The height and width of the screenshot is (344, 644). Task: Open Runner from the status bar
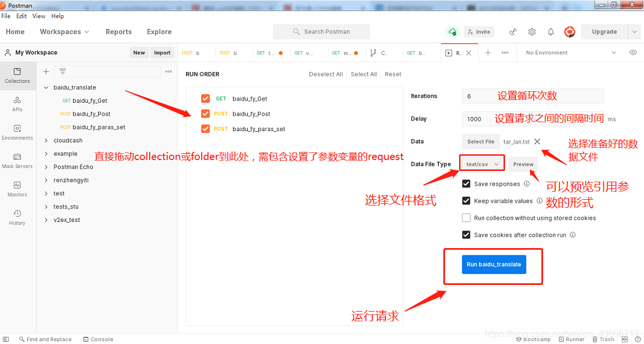coord(571,339)
